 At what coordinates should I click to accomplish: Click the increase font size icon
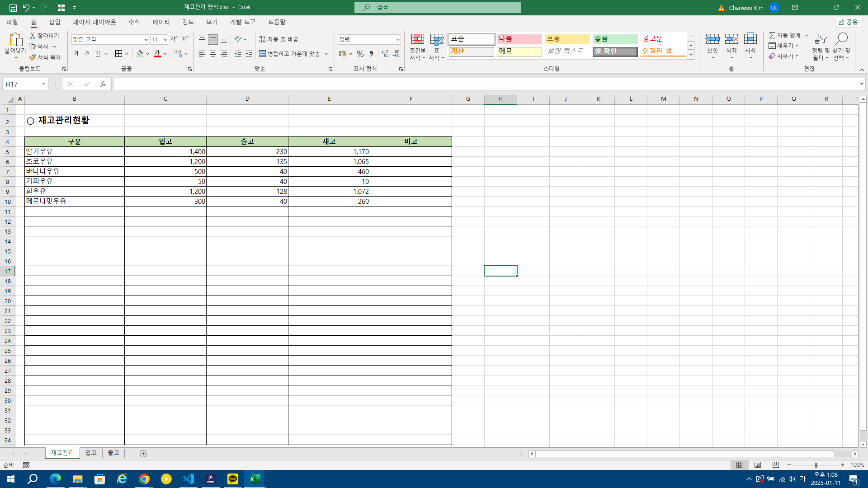click(x=174, y=39)
